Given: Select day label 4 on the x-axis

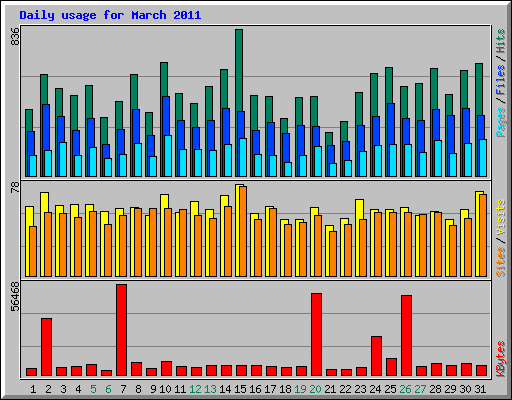Looking at the screenshot, I should tap(78, 389).
